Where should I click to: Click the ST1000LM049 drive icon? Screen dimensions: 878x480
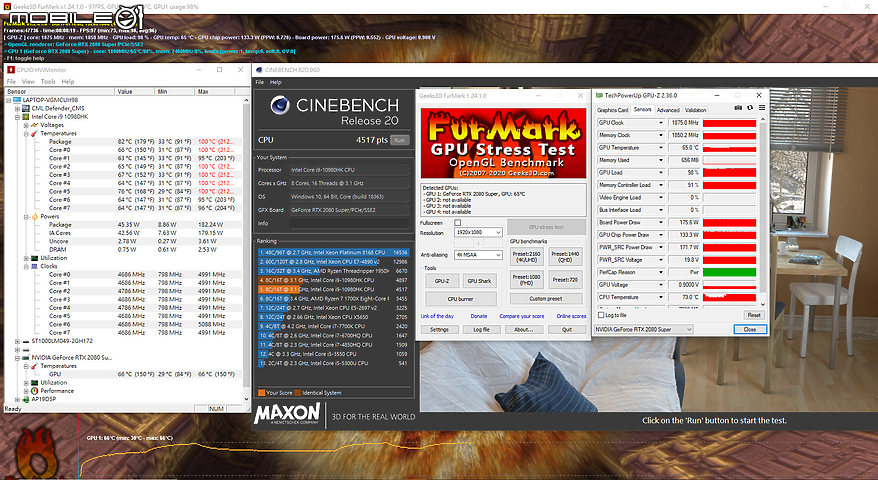[x=26, y=341]
